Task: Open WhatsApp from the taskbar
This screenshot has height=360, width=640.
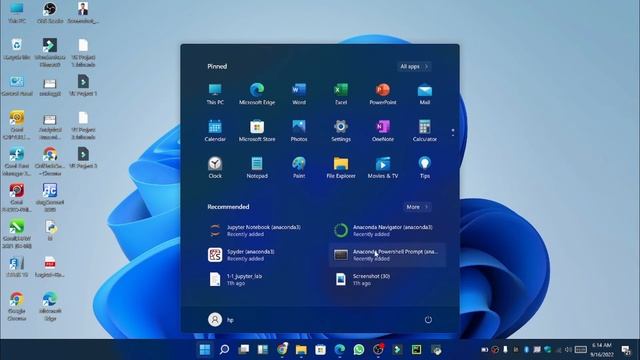Action: (x=359, y=349)
